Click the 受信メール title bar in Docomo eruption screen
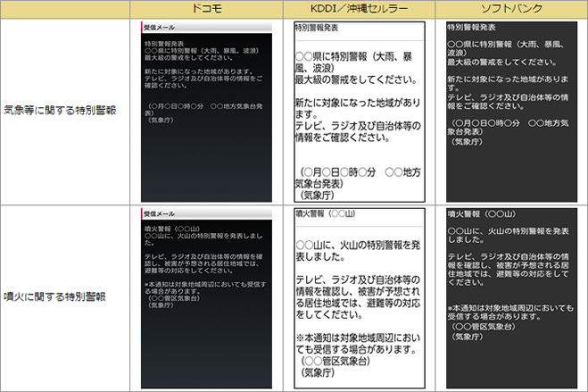The width and height of the screenshot is (588, 392). click(x=206, y=213)
